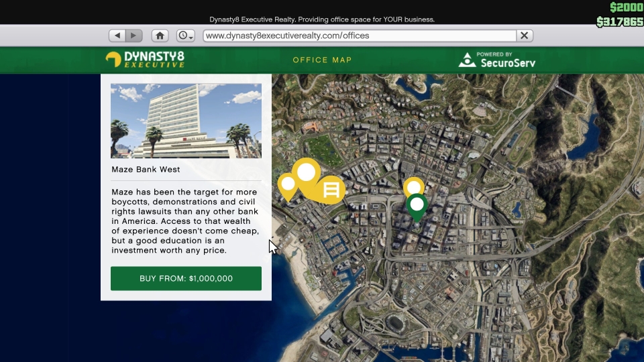
Task: Click the Maze Bank West description text
Action: coord(185,221)
